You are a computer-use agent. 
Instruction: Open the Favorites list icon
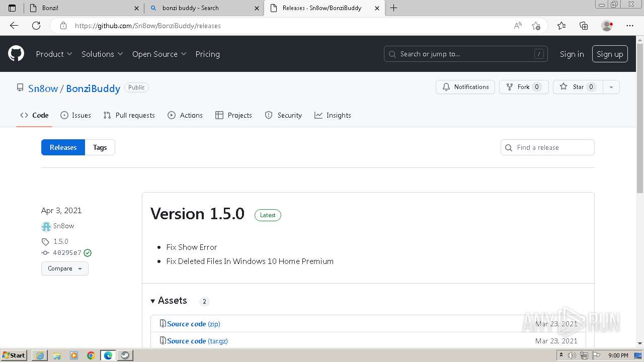click(x=561, y=26)
